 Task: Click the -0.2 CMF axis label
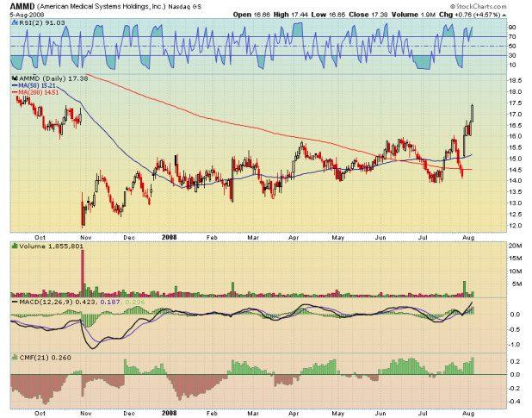click(x=514, y=389)
